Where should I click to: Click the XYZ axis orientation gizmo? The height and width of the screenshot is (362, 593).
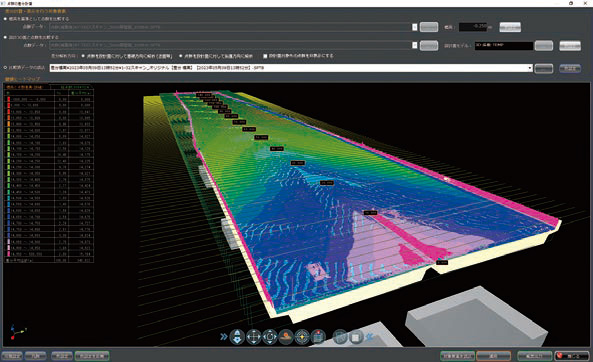point(17,332)
